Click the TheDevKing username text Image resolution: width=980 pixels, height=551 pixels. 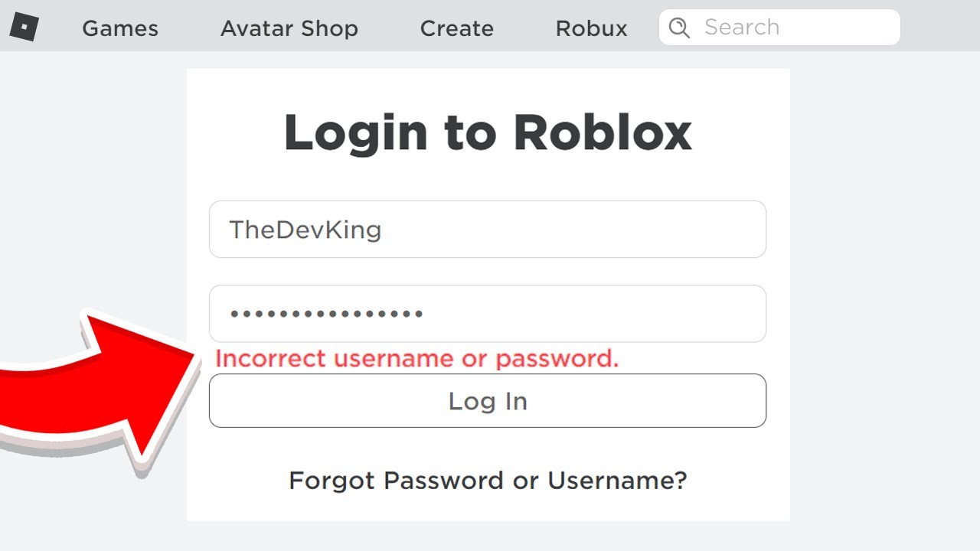click(x=305, y=230)
